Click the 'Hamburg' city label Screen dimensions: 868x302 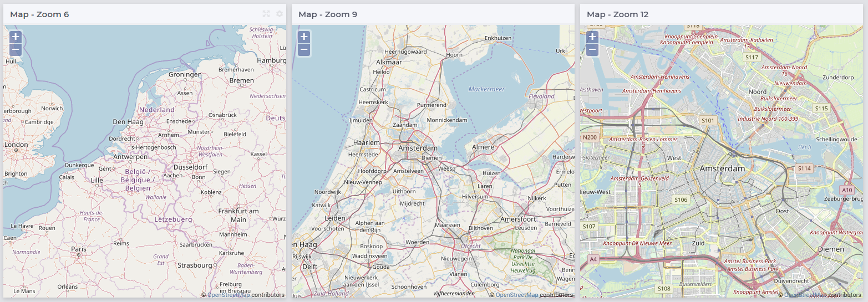pyautogui.click(x=272, y=60)
